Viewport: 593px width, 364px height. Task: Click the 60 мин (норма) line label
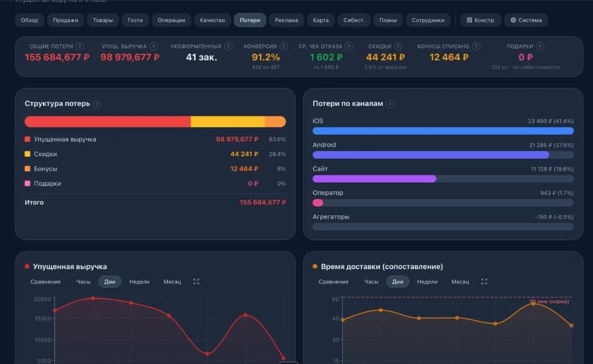tap(550, 302)
